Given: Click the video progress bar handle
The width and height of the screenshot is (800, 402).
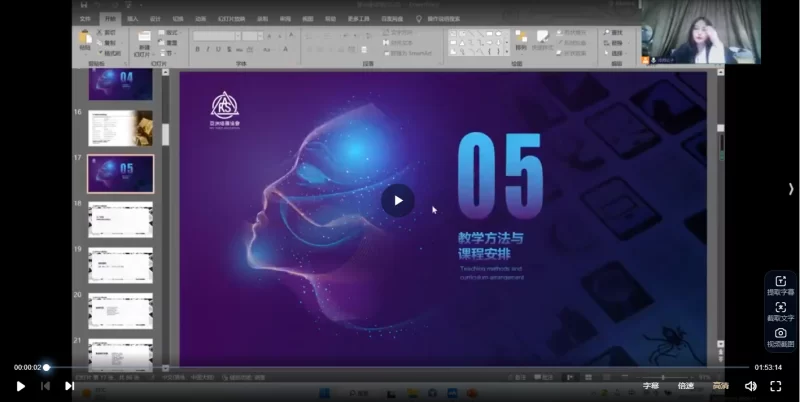Looking at the screenshot, I should coord(46,367).
